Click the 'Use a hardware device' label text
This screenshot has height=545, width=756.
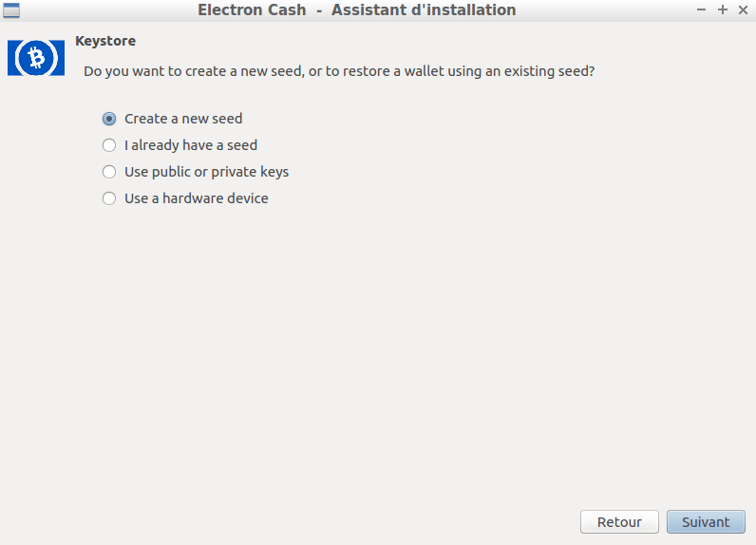click(197, 198)
